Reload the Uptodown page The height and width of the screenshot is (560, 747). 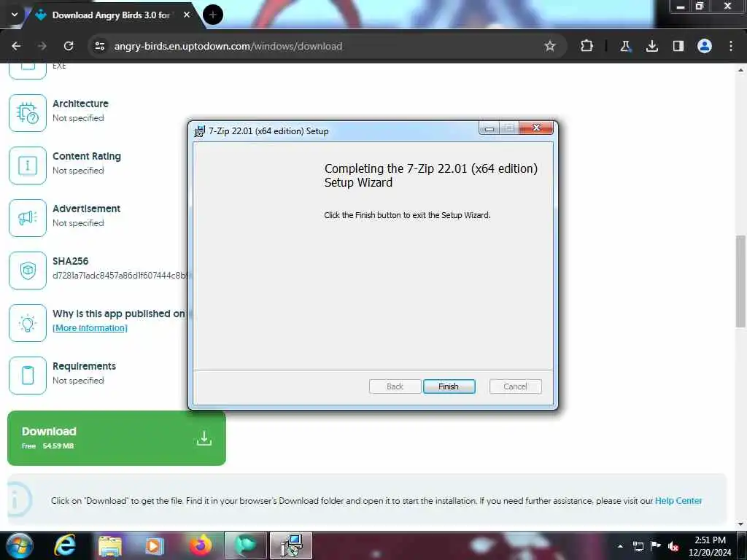tap(69, 46)
